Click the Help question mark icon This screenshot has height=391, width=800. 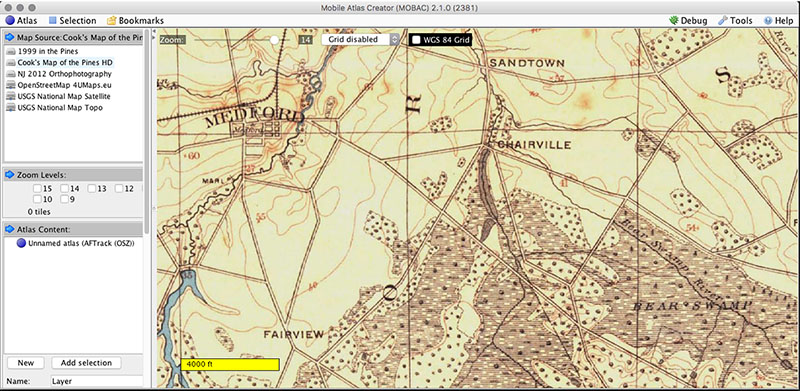[768, 21]
